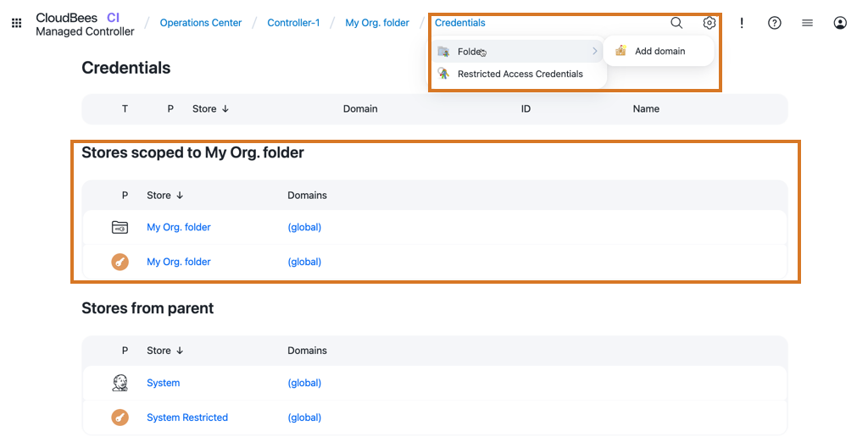This screenshot has width=868, height=437.
Task: Click the ID column header
Action: [x=526, y=109]
